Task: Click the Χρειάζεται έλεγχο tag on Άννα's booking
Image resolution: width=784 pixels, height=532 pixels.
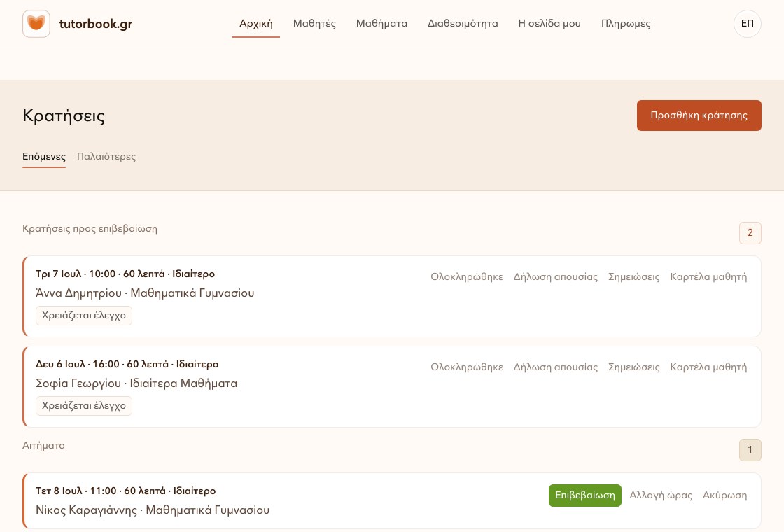Action: coord(84,316)
